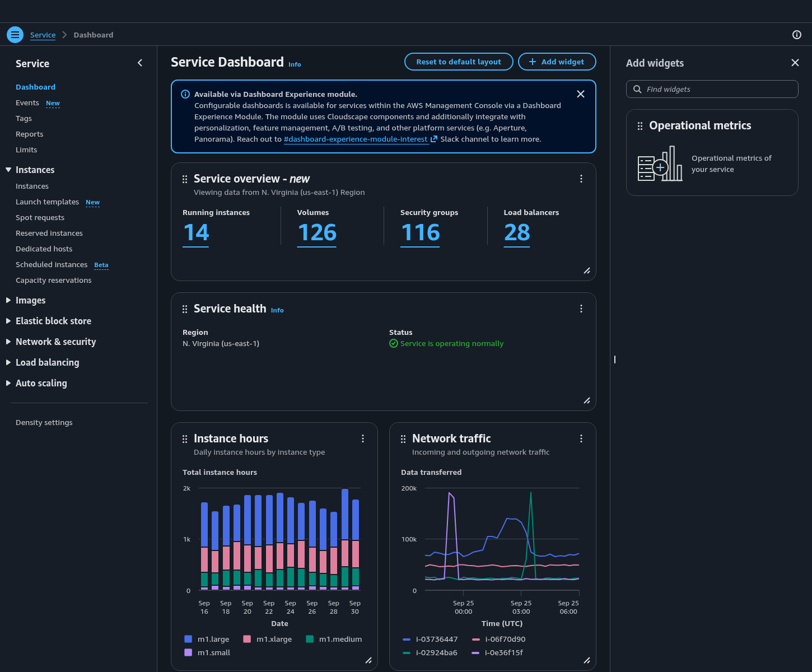This screenshot has width=812, height=672.
Task: Expand the Load balancing section
Action: click(x=8, y=362)
